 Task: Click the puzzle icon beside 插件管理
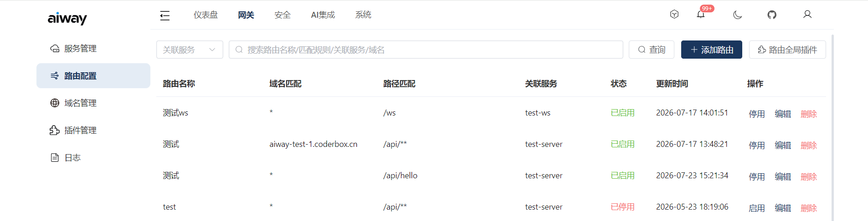point(55,130)
